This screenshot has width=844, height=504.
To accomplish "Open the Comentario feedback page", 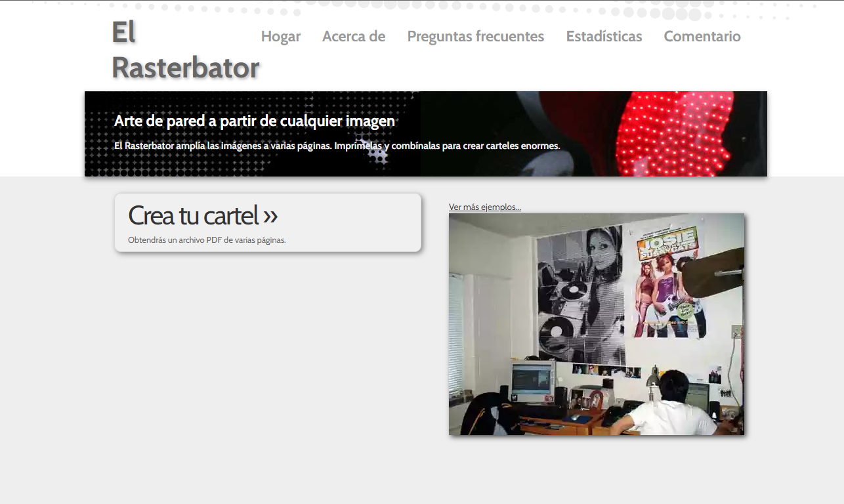I will (x=702, y=37).
